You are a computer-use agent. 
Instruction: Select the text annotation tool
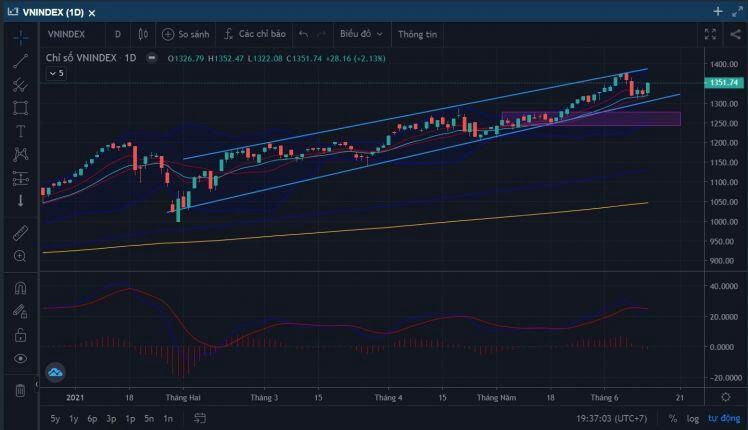click(20, 131)
